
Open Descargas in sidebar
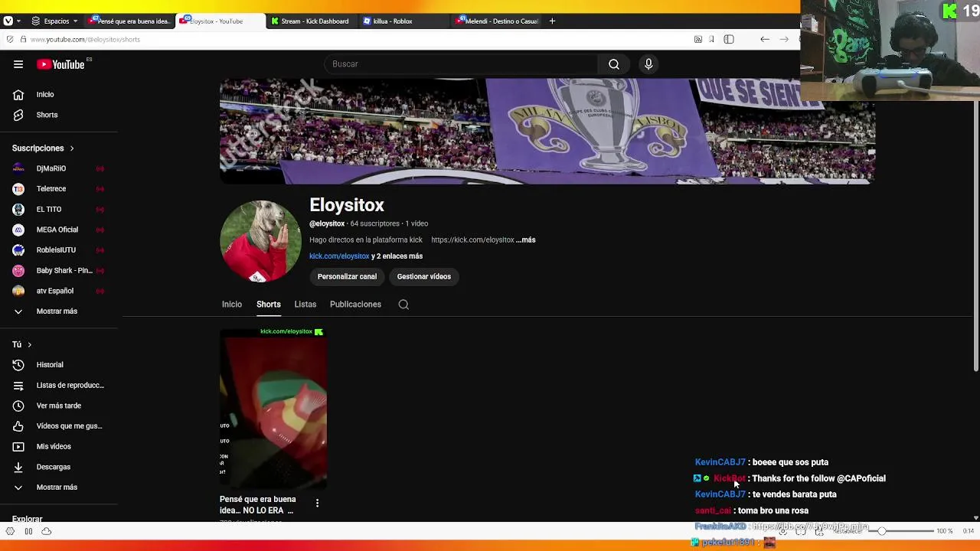[x=53, y=467]
